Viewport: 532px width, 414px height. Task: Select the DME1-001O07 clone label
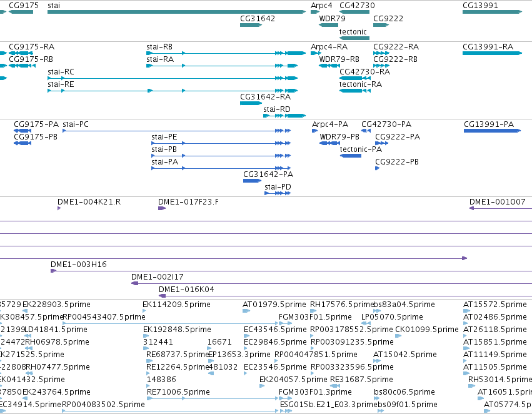point(498,202)
